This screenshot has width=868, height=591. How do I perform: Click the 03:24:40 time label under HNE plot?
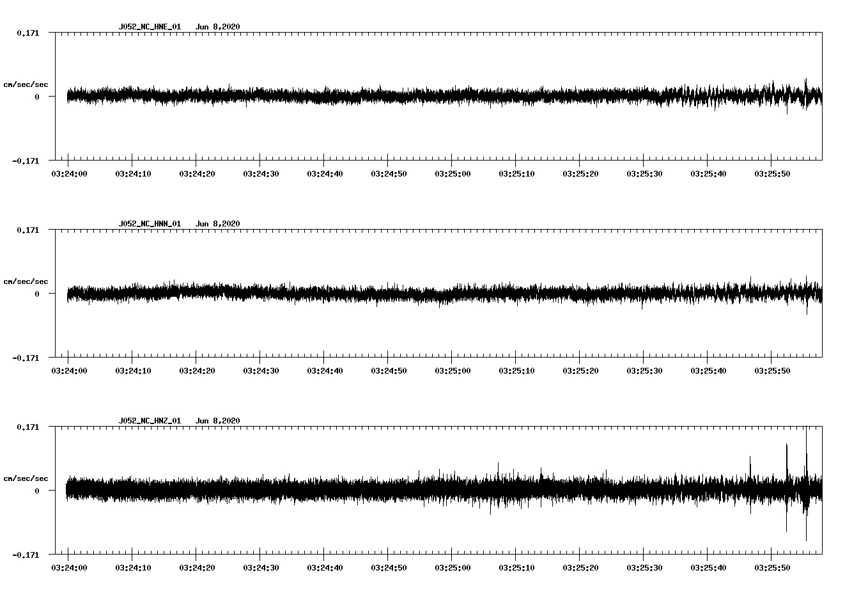[x=324, y=174]
